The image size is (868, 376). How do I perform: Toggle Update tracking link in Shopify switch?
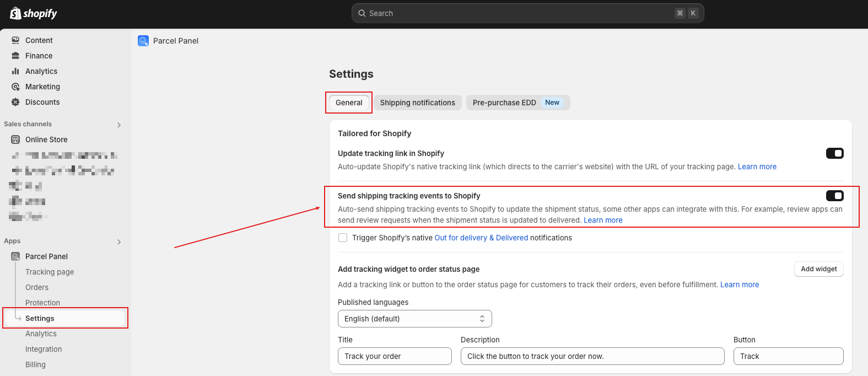(x=834, y=153)
